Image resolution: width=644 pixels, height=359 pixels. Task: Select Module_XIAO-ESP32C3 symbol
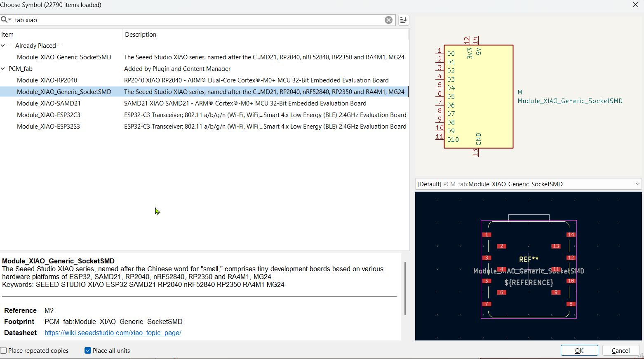click(49, 115)
